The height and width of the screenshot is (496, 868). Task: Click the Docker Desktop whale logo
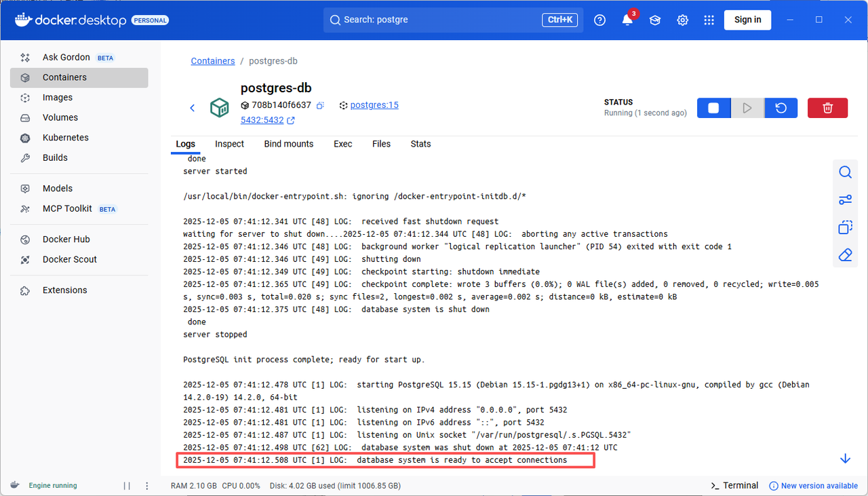coord(24,20)
